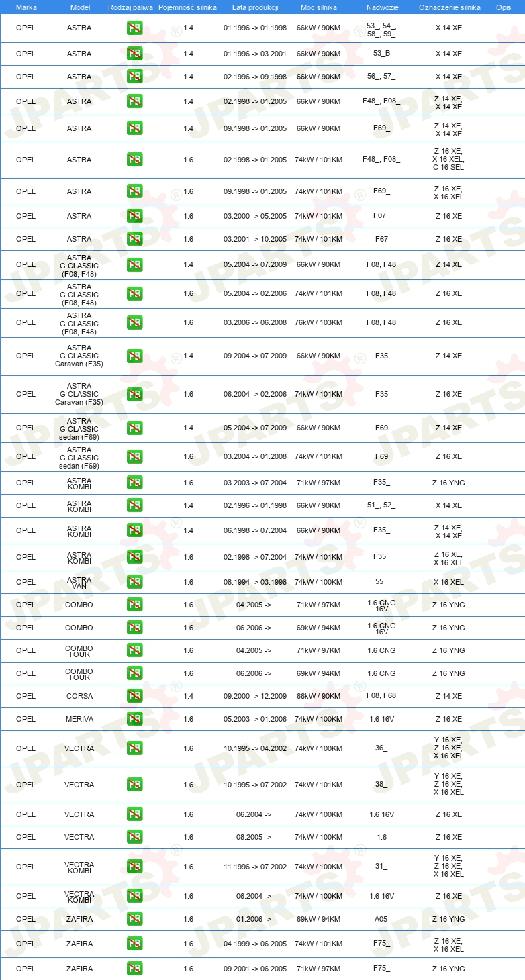Image resolution: width=525 pixels, height=980 pixels.
Task: Select the '03.2000 -> 05.2005' production years cell
Action: tap(255, 216)
